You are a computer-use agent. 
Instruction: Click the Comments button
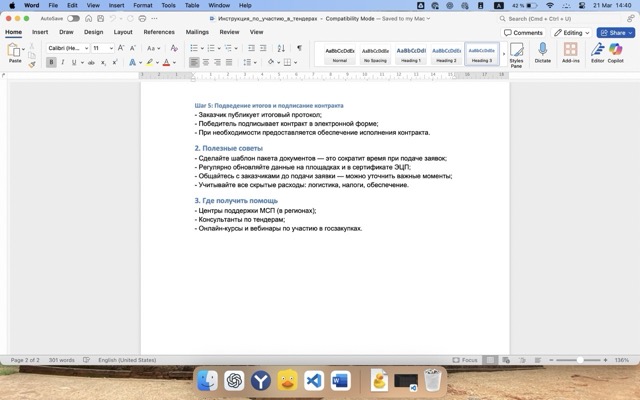tap(524, 32)
